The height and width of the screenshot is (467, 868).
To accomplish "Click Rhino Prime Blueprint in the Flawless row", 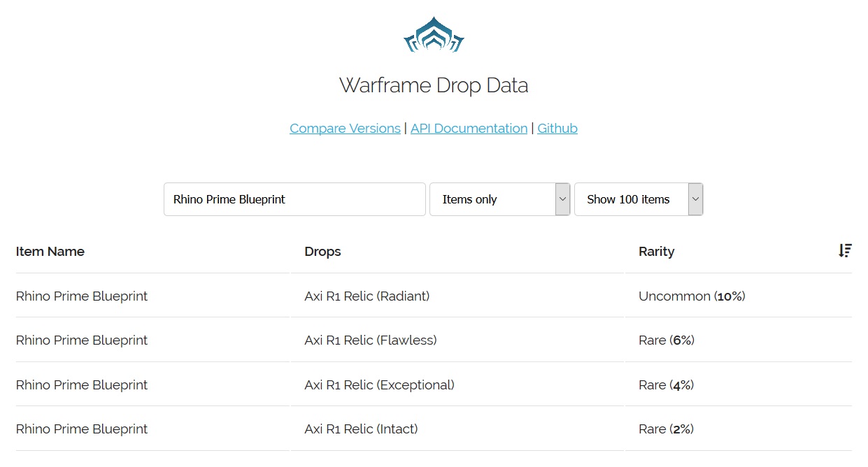I will click(x=82, y=340).
